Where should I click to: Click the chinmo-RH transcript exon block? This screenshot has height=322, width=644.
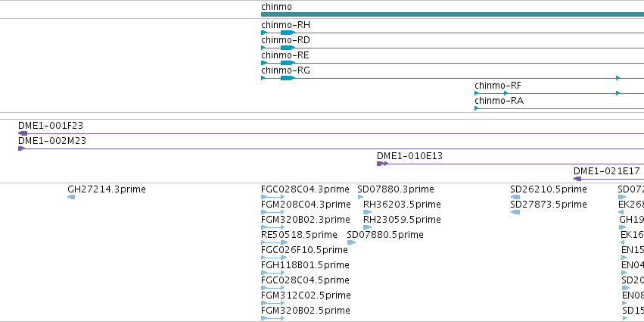[288, 33]
